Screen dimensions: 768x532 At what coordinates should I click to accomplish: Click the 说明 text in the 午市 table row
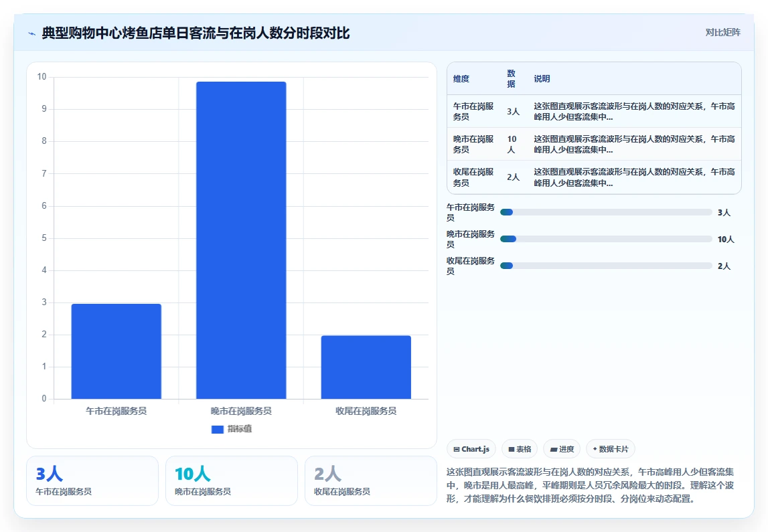pyautogui.click(x=634, y=112)
